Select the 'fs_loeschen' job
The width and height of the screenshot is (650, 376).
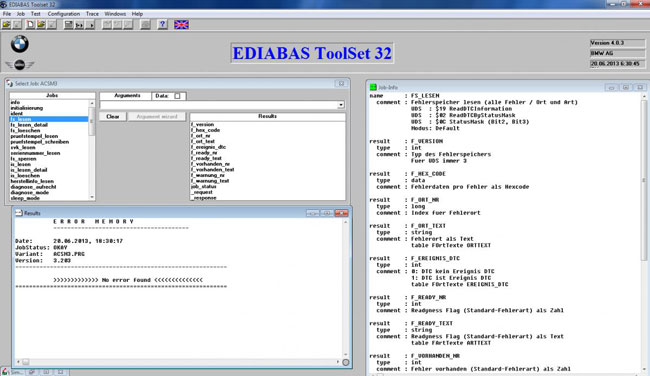25,130
